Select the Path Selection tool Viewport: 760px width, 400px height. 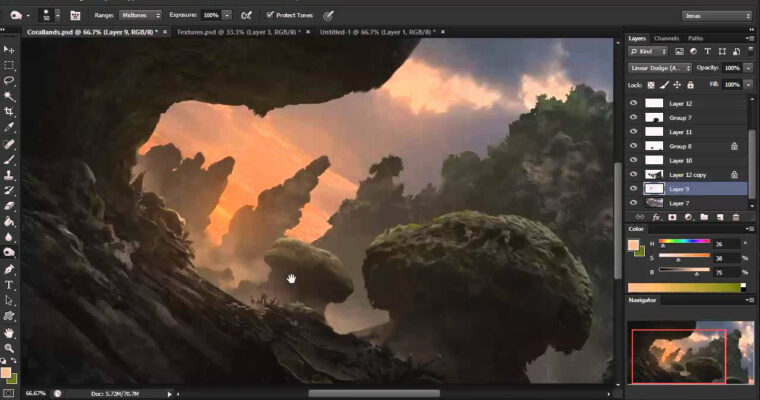(9, 301)
